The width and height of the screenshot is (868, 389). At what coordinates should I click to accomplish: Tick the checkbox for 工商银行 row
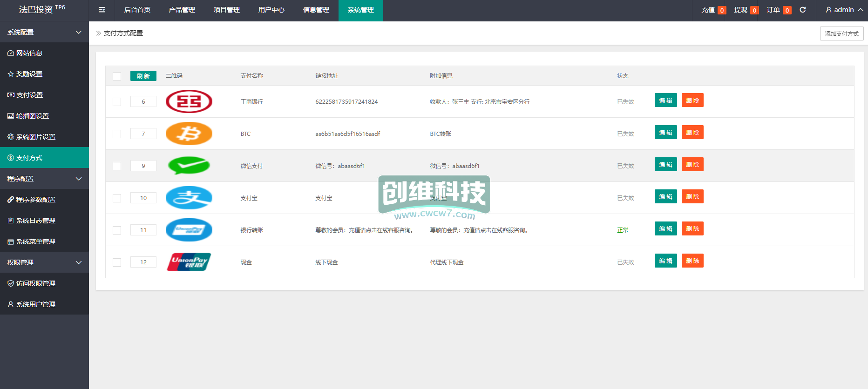117,102
